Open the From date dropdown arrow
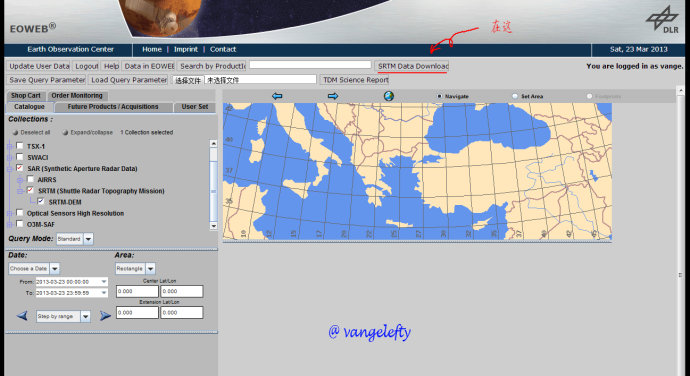This screenshot has width=690, height=376. (104, 281)
